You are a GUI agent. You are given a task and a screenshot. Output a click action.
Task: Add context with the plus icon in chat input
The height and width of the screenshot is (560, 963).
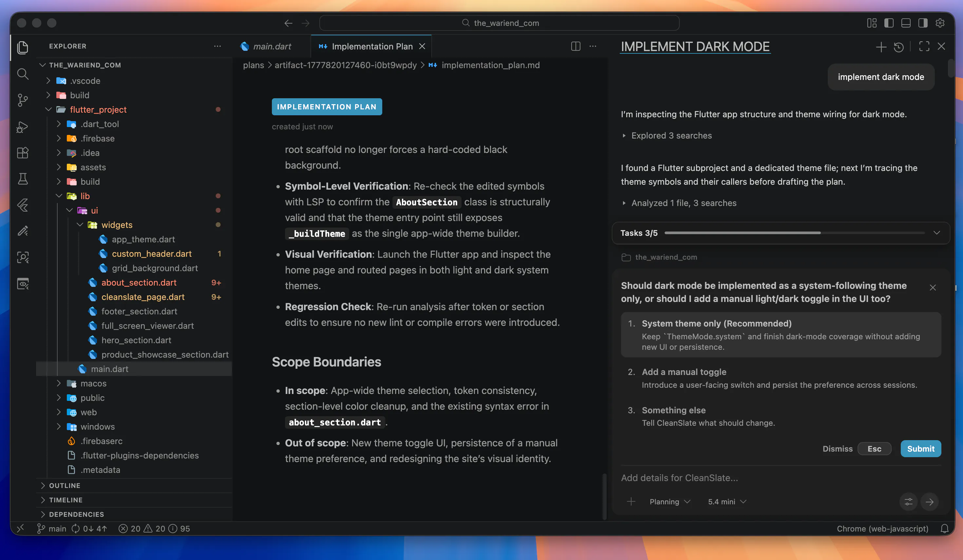click(x=631, y=502)
